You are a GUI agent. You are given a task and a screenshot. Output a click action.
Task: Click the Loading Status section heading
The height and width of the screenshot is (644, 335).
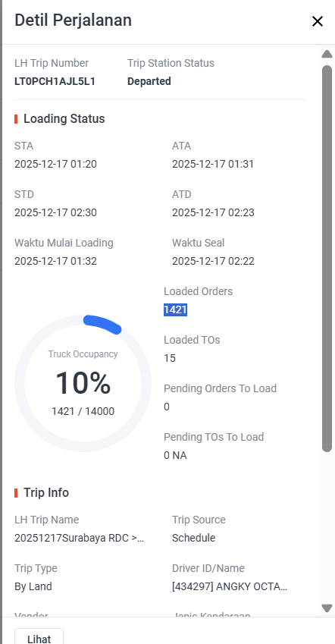(x=64, y=118)
